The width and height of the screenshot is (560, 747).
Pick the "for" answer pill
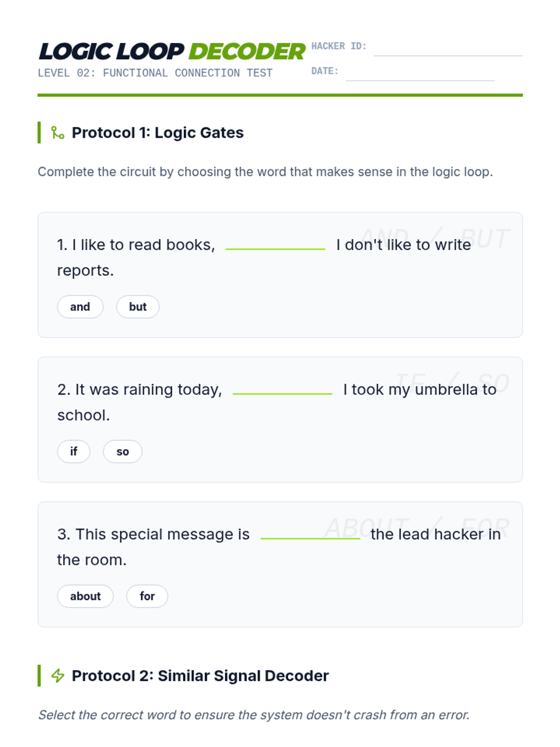coord(147,596)
